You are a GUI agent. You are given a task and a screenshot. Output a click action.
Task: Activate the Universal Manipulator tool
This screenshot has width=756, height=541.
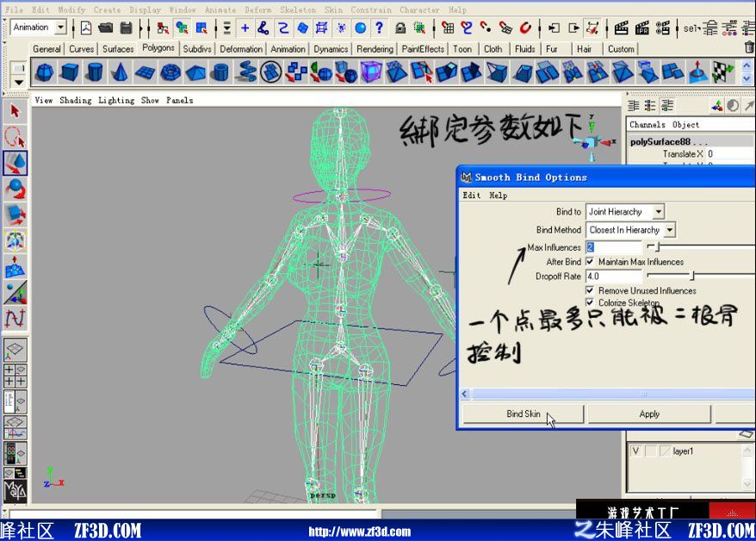point(15,240)
